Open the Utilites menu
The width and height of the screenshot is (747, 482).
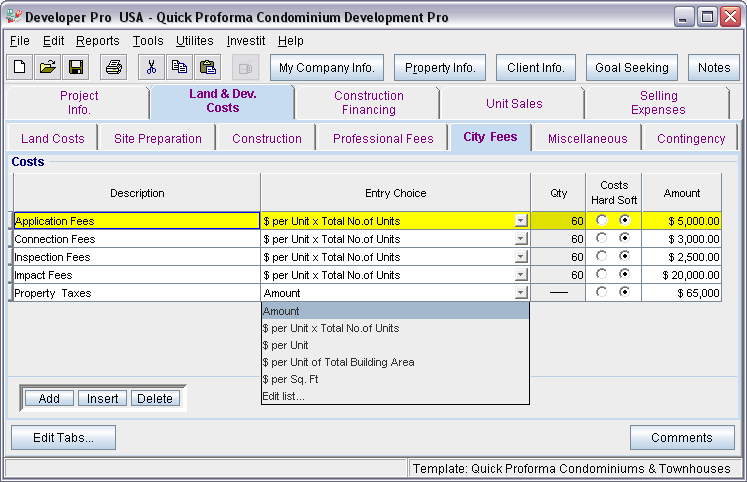(194, 41)
